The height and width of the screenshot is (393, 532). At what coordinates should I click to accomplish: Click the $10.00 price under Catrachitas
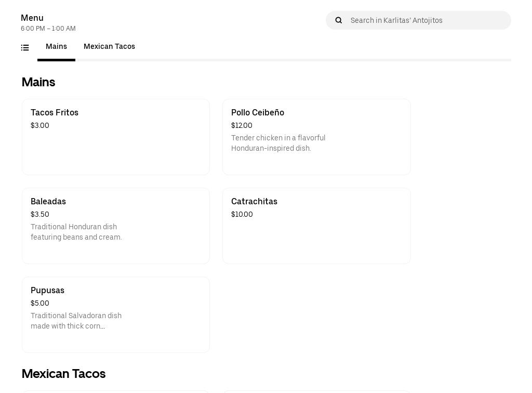tap(242, 215)
